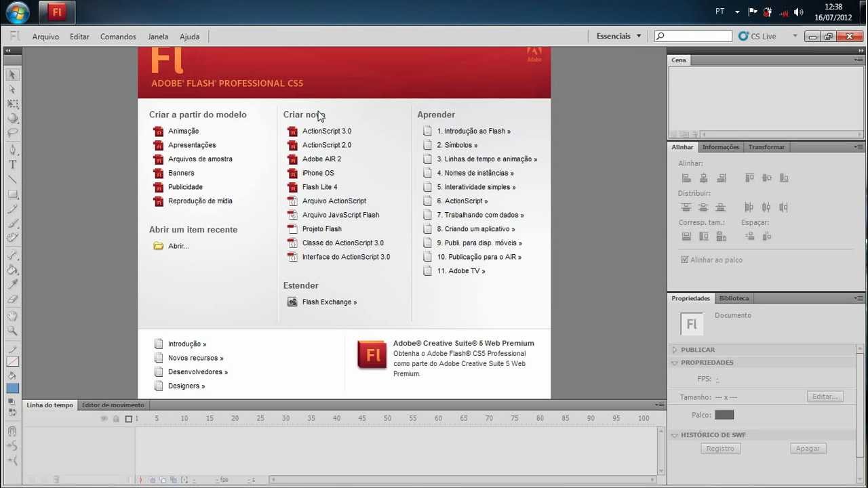Screen dimensions: 868x488
Task: Collapse the HISTÓRICO DE SWF section
Action: tap(675, 435)
